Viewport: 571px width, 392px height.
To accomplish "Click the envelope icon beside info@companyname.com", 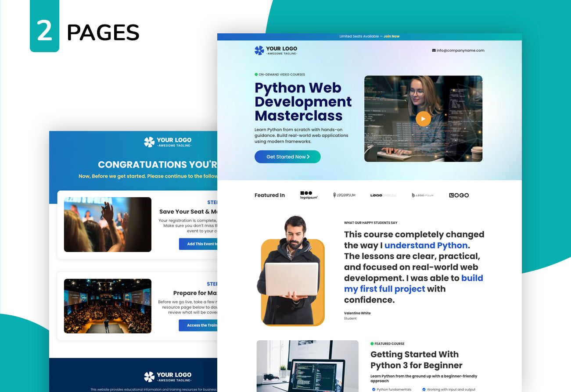I will click(433, 50).
